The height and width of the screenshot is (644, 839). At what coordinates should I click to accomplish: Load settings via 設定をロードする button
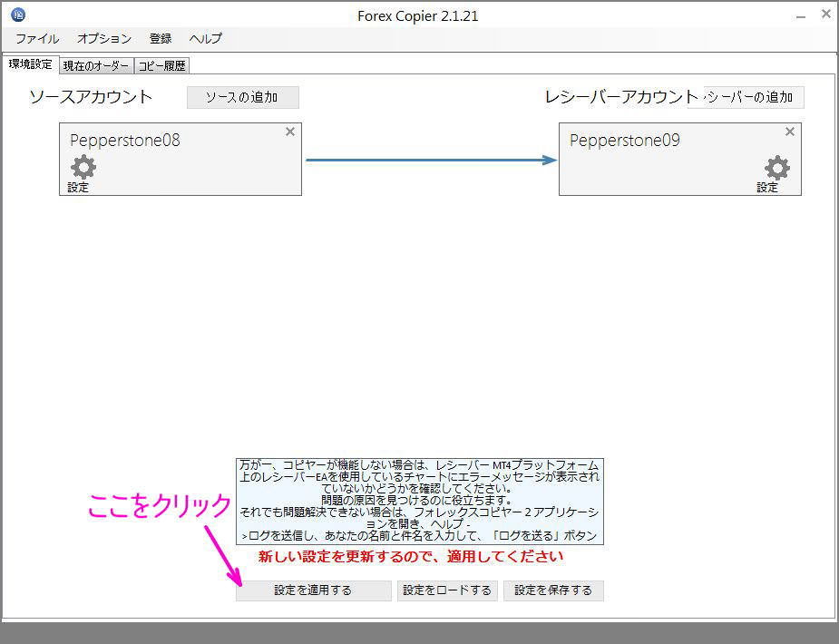448,590
